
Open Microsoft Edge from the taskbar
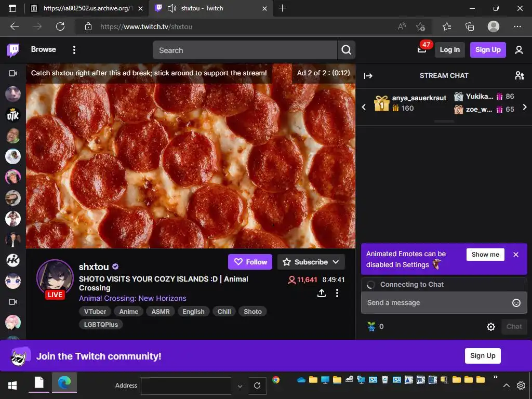(x=64, y=383)
